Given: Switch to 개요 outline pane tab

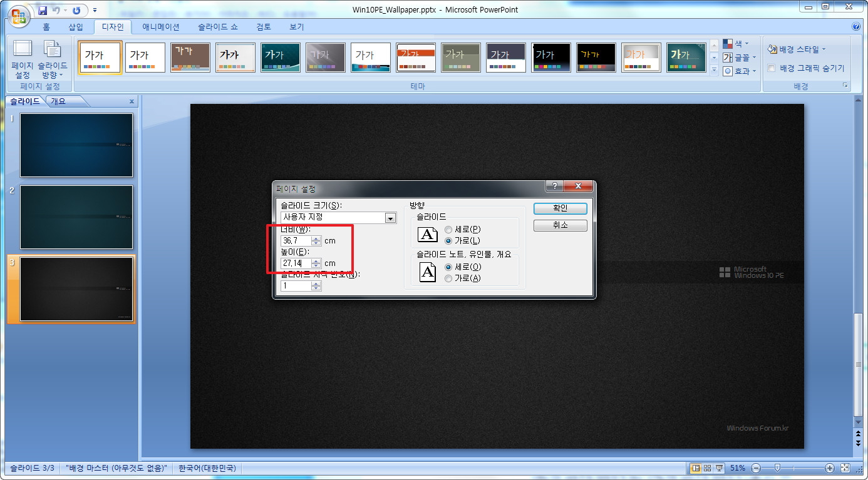Looking at the screenshot, I should [x=58, y=101].
